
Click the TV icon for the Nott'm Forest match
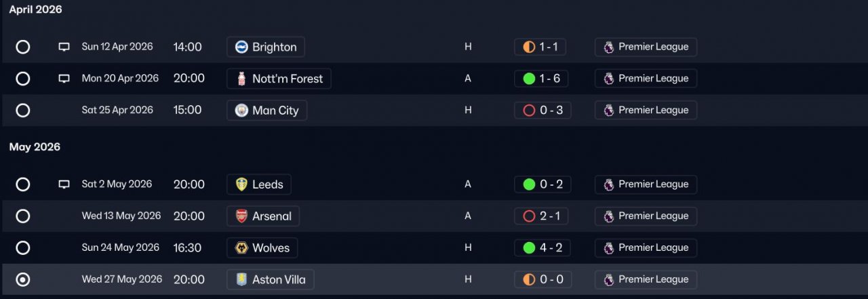click(x=64, y=79)
